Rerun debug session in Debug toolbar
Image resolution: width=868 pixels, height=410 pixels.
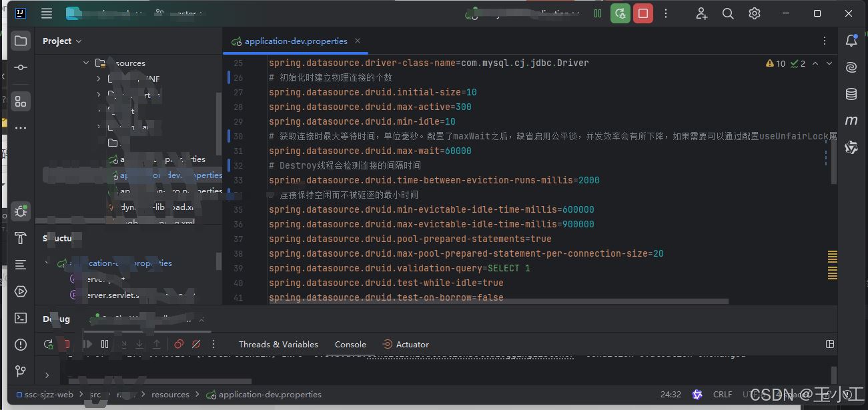coord(48,345)
